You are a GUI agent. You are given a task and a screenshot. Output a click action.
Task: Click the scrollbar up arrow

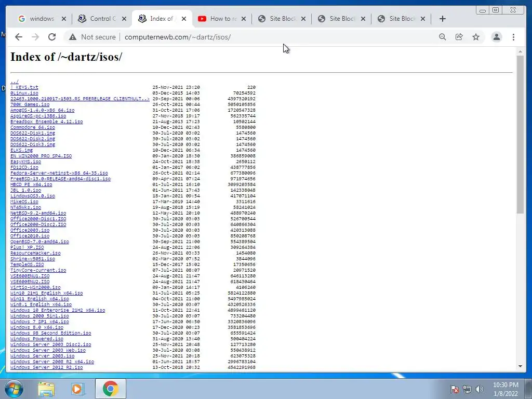[521, 52]
